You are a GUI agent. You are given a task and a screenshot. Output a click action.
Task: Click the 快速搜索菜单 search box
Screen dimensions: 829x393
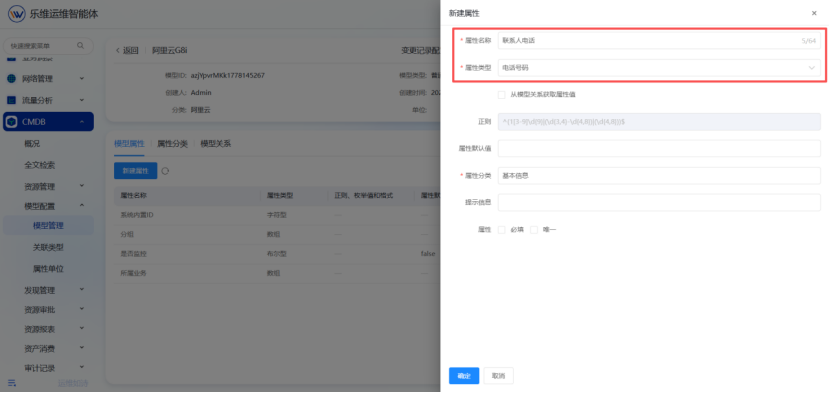[48, 45]
